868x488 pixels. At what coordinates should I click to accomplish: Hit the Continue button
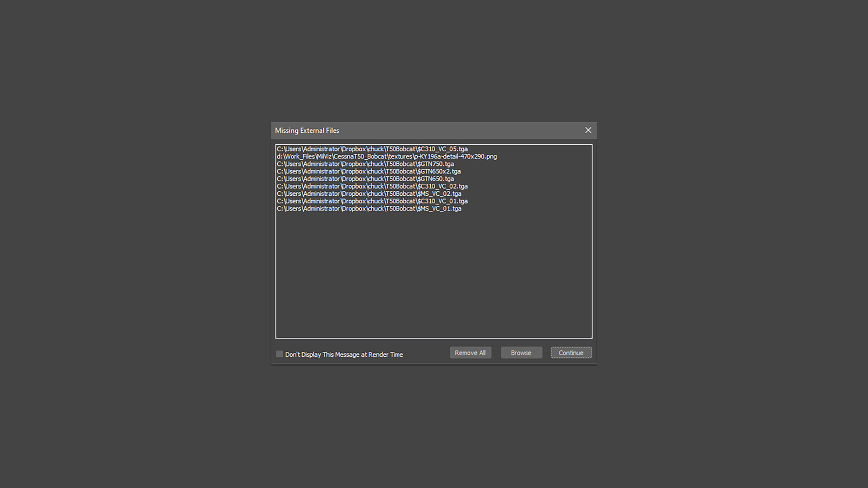click(571, 353)
